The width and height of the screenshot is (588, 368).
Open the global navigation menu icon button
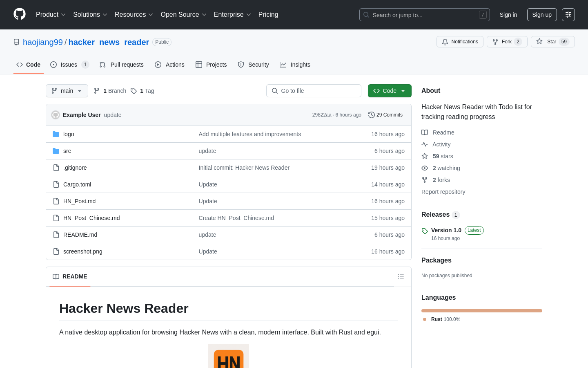tap(568, 15)
